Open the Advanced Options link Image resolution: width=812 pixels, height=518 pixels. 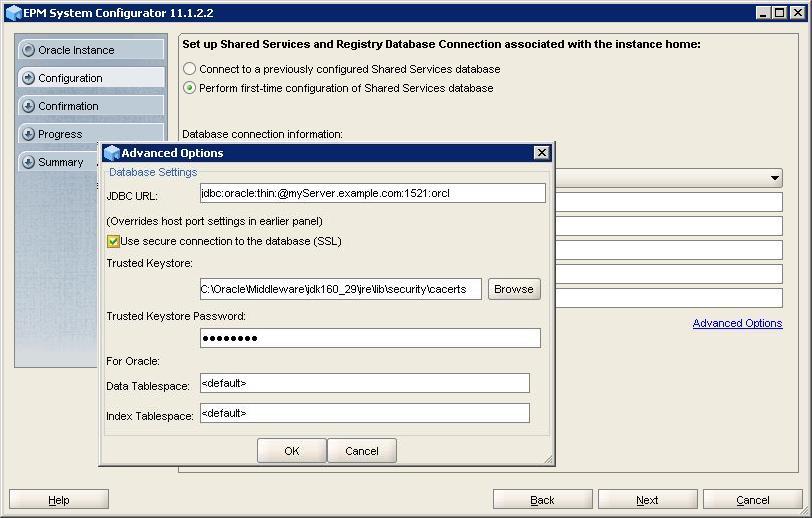(737, 323)
